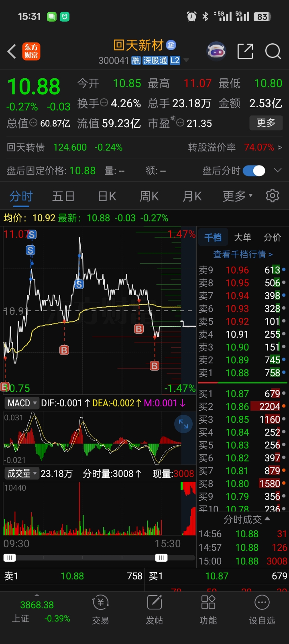289x644 pixels.
Task: Click the left timeline range handle
Action: (10, 558)
